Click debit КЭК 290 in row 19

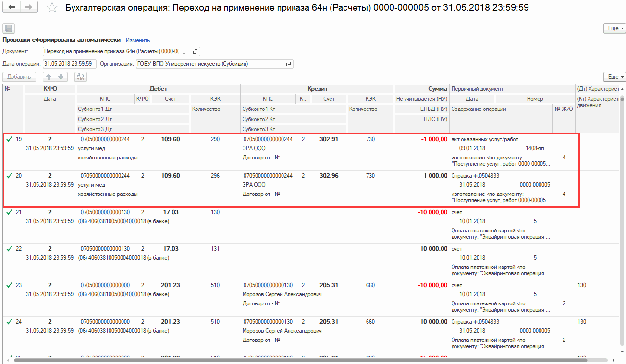coord(215,139)
